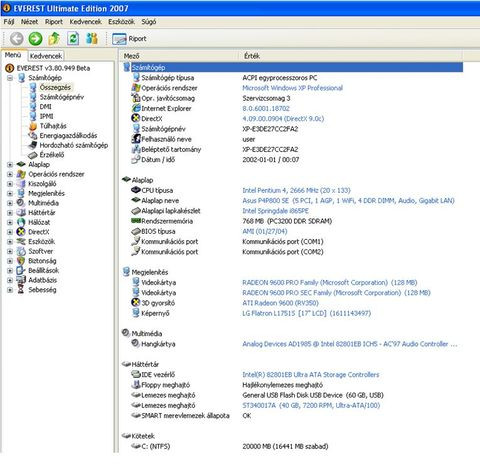Expand the Operációs rendszer tree node
Viewport: 480px width, 466px height.
point(10,174)
